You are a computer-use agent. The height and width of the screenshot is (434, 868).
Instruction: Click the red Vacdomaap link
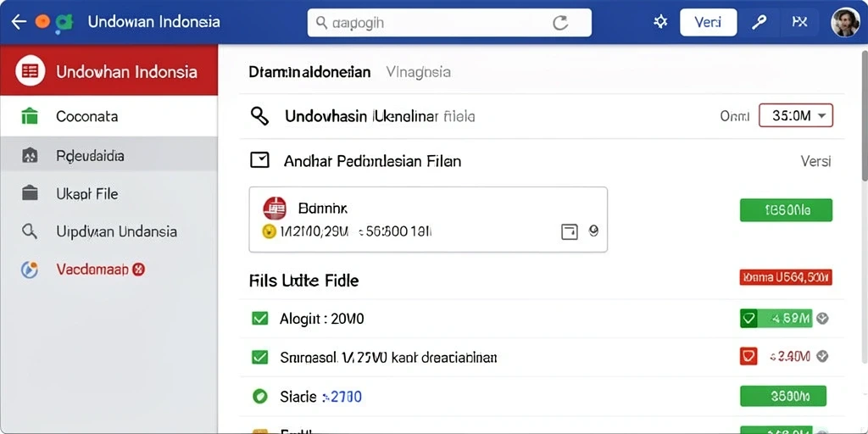(92, 270)
